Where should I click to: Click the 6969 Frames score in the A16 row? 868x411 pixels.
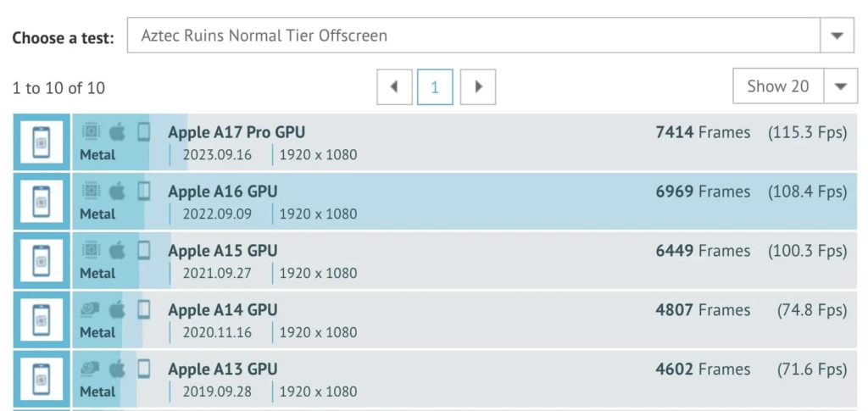[x=703, y=192]
